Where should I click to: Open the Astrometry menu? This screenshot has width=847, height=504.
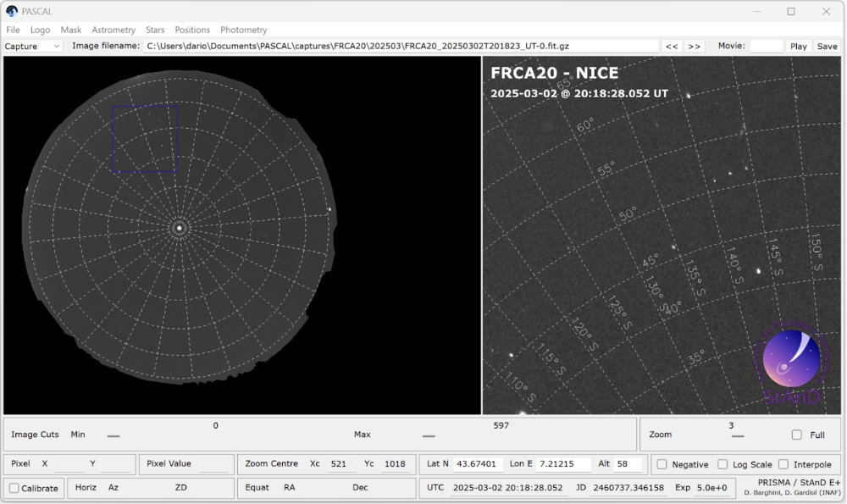click(113, 29)
